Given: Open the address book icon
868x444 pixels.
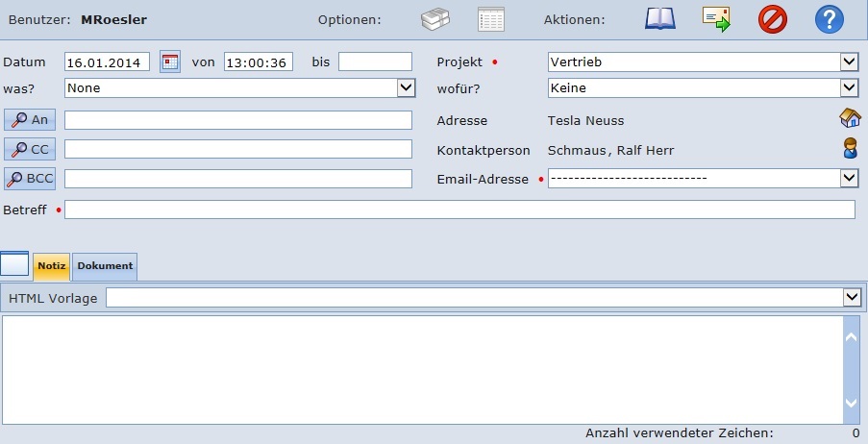Looking at the screenshot, I should coord(660,19).
